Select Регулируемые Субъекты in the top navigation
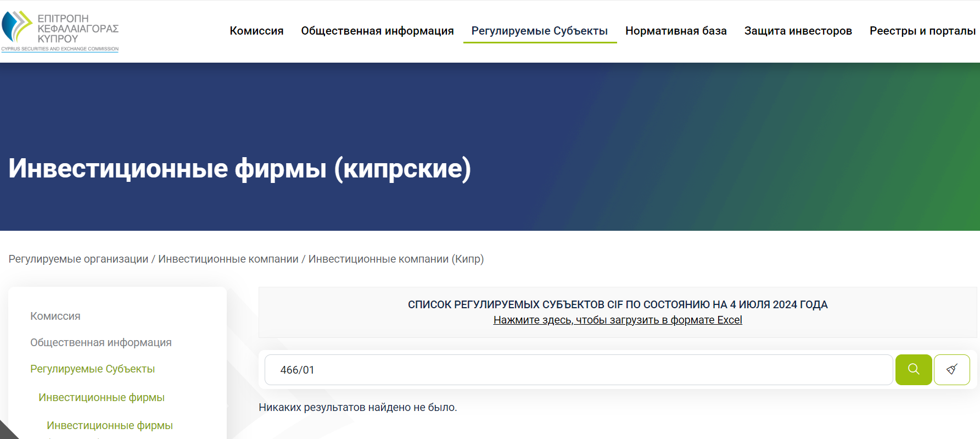The height and width of the screenshot is (439, 980). pyautogui.click(x=540, y=31)
